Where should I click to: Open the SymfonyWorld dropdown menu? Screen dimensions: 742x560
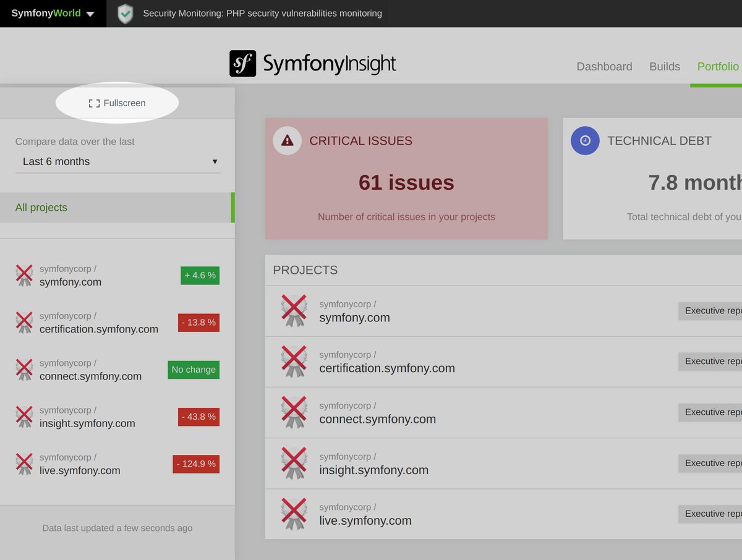53,13
